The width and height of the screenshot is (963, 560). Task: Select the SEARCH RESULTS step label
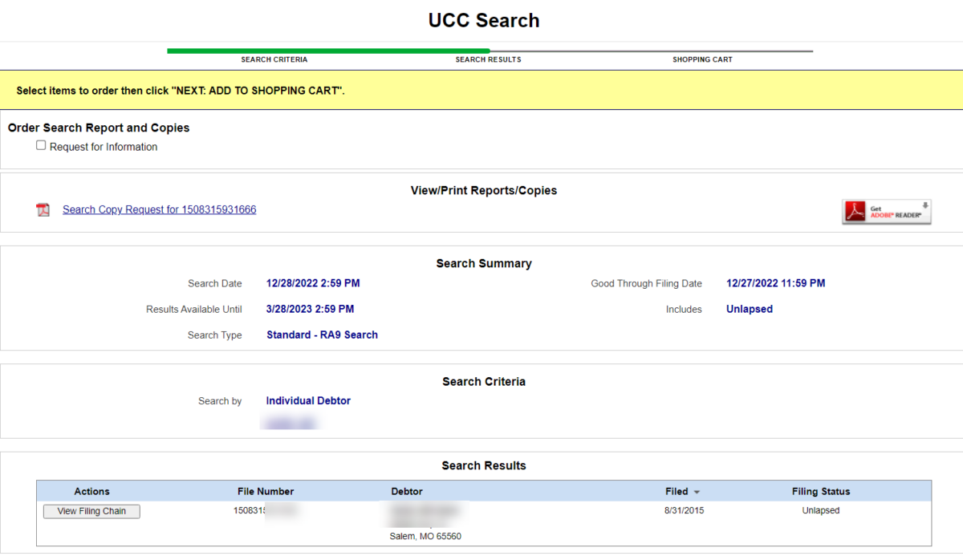[x=488, y=59]
